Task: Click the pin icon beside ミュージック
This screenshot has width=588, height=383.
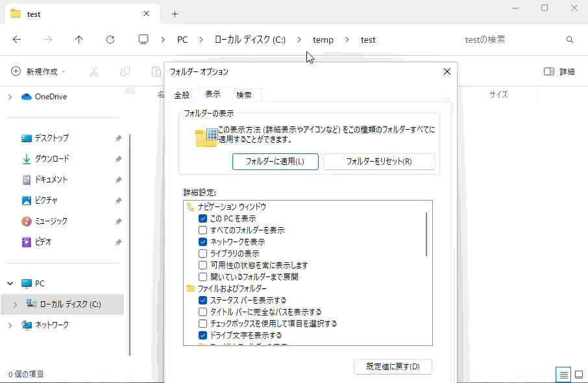Action: pyautogui.click(x=119, y=221)
